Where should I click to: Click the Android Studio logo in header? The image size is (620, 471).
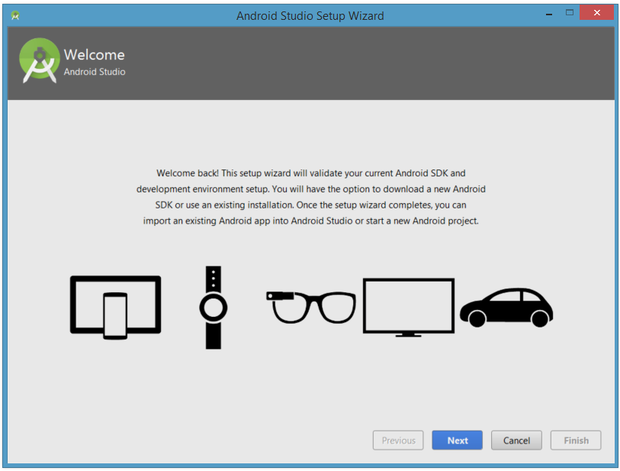pyautogui.click(x=39, y=62)
